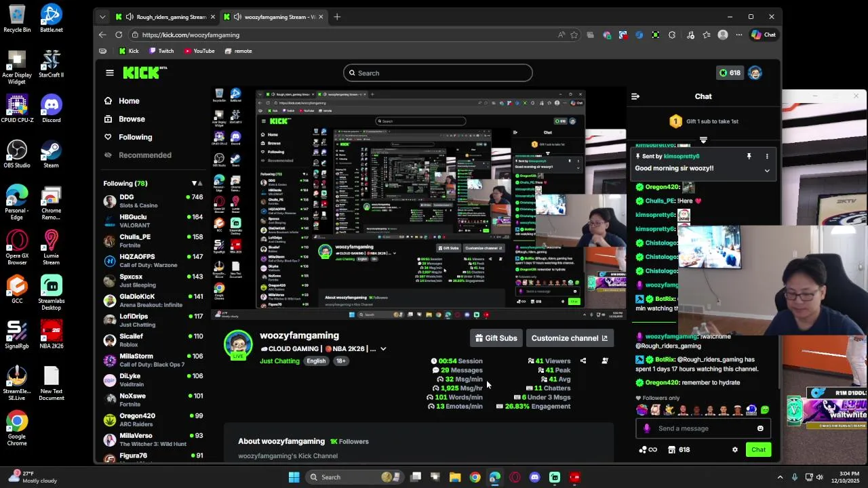Select the LofiDrips channel row
This screenshot has width=868, height=488.
[153, 321]
